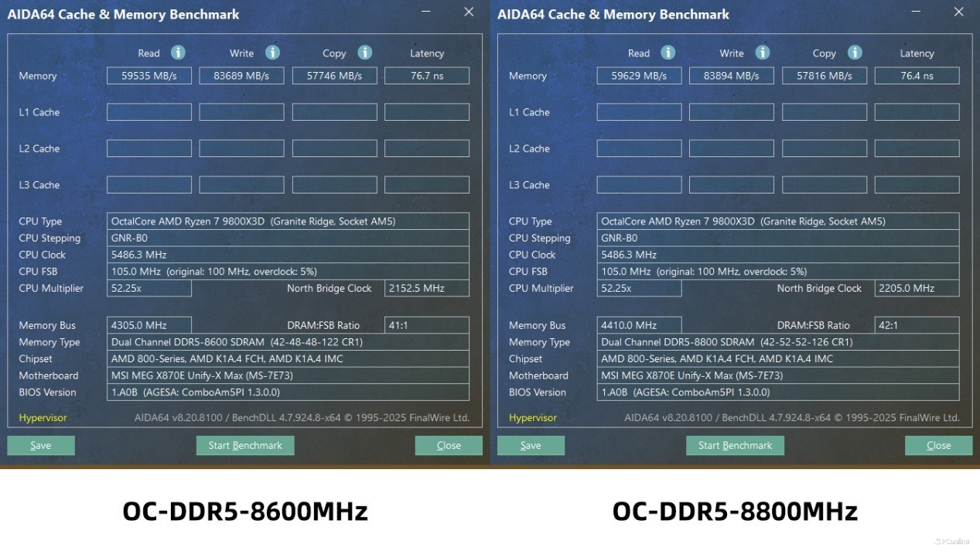Select memory latency value 76.4 ns
Image resolution: width=980 pixels, height=555 pixels.
pos(917,76)
